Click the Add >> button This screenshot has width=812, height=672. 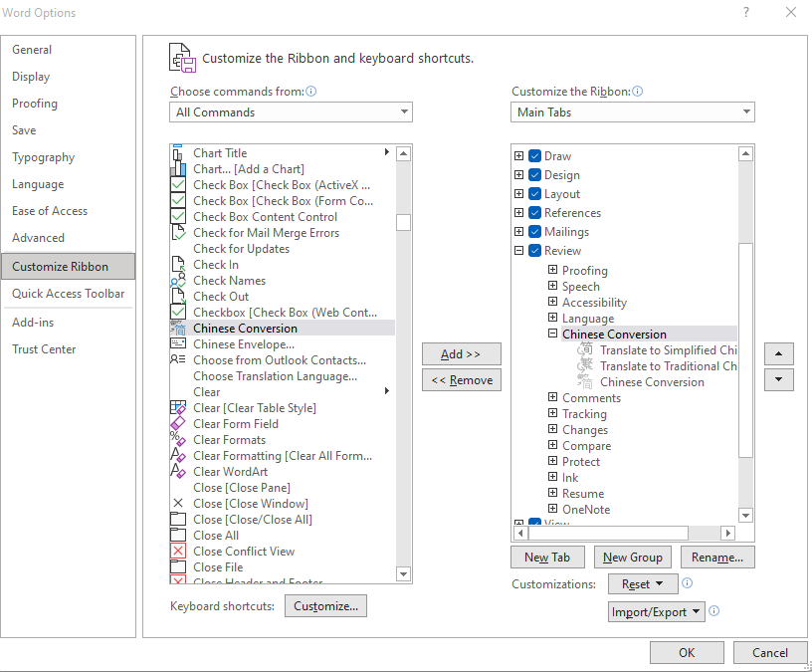pos(462,353)
